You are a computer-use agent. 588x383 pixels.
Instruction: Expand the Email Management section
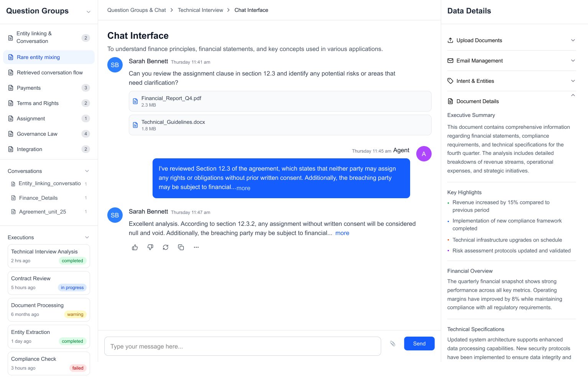tap(511, 61)
